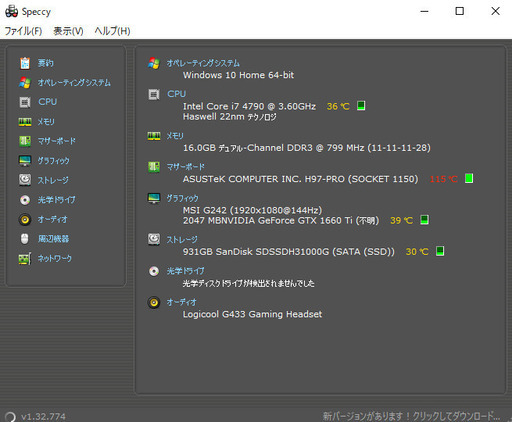This screenshot has height=422, width=512.
Task: Click the v1.32.774 version refresh icon
Action: point(10,417)
